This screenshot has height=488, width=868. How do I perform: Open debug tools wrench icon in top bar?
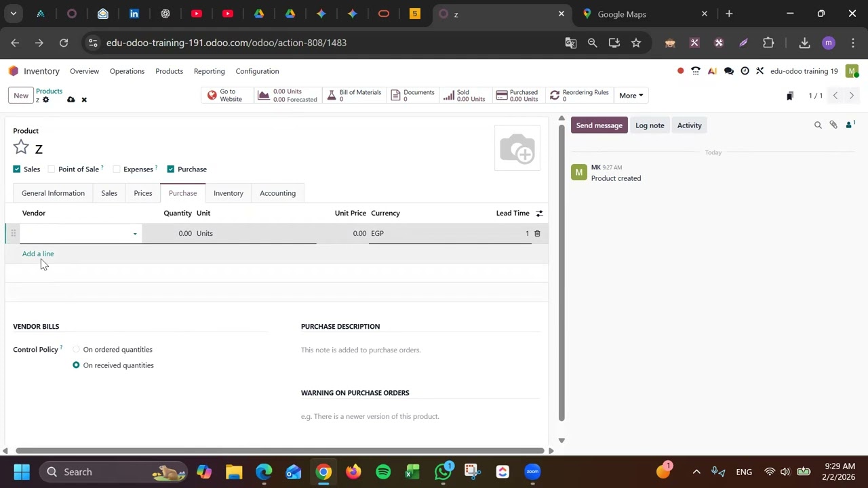tap(760, 71)
